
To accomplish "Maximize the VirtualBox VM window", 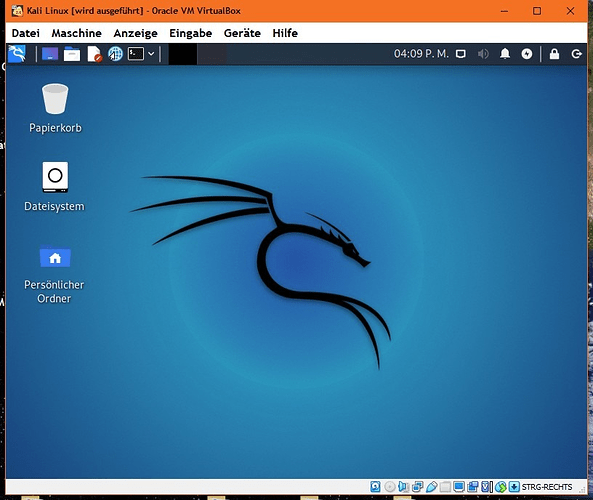I will tap(537, 11).
